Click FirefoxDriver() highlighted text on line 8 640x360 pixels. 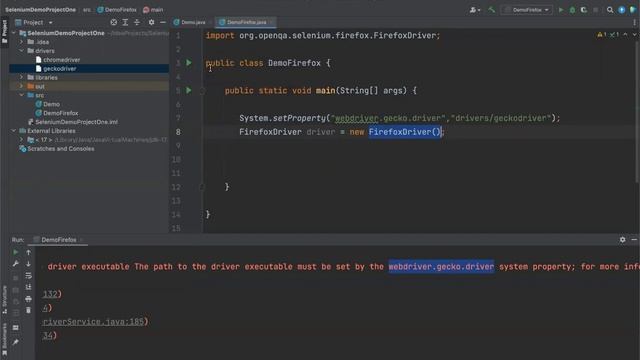405,132
